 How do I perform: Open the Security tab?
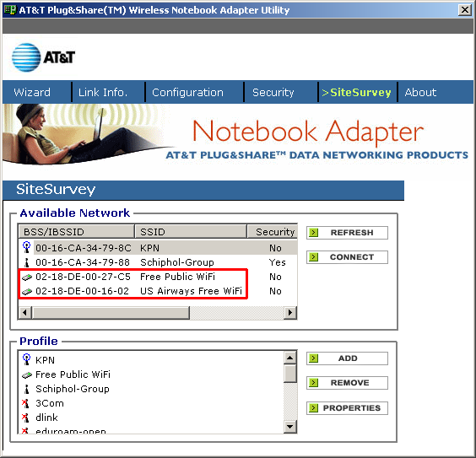(273, 92)
